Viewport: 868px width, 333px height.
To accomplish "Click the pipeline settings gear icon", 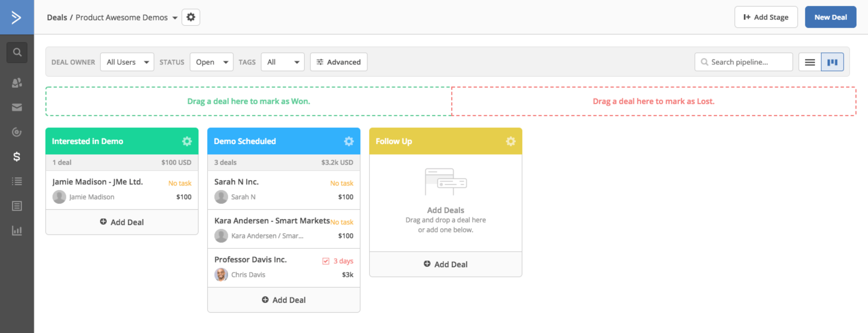I will click(190, 17).
